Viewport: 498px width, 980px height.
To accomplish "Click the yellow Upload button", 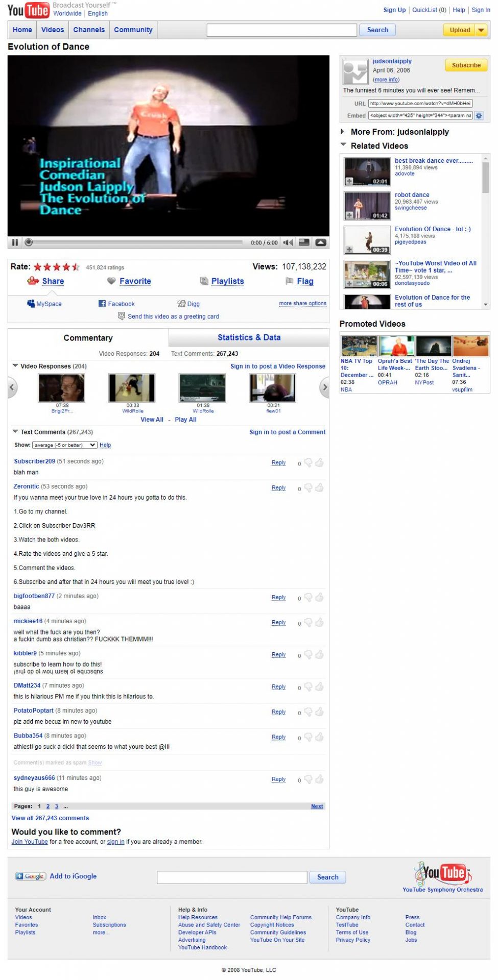I will pyautogui.click(x=460, y=30).
